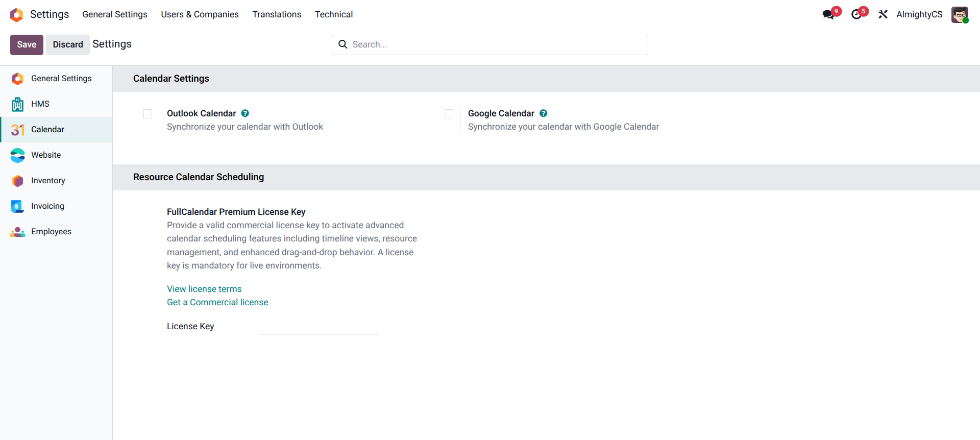Click the Outlook Calendar label

[x=201, y=113]
